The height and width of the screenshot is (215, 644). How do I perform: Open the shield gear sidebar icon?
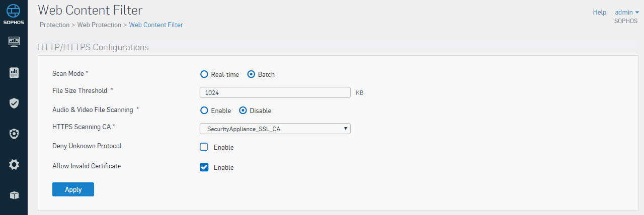14,134
